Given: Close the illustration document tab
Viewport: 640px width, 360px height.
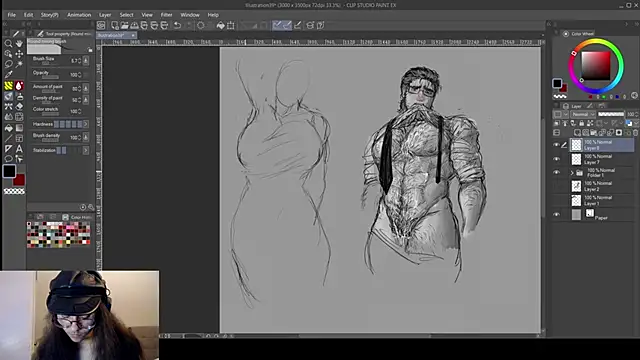Looking at the screenshot, I should tap(133, 36).
